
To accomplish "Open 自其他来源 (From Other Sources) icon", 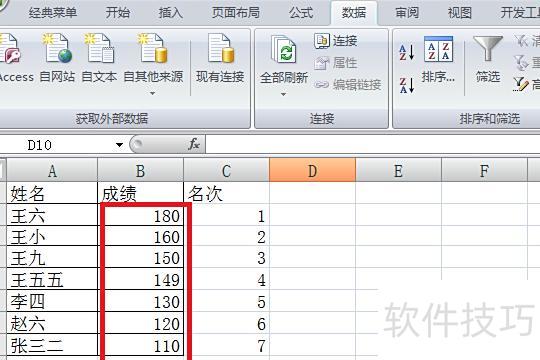I will (153, 49).
